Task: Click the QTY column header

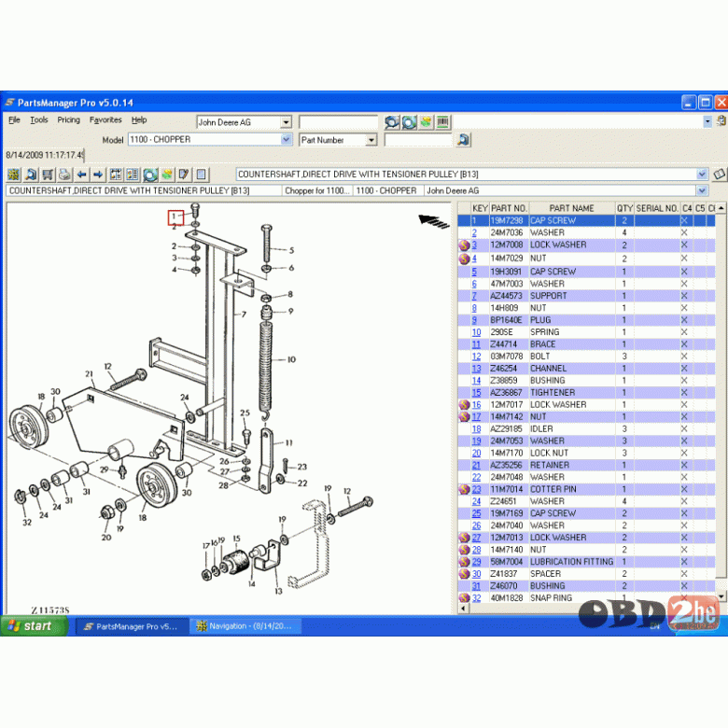Action: (x=624, y=208)
